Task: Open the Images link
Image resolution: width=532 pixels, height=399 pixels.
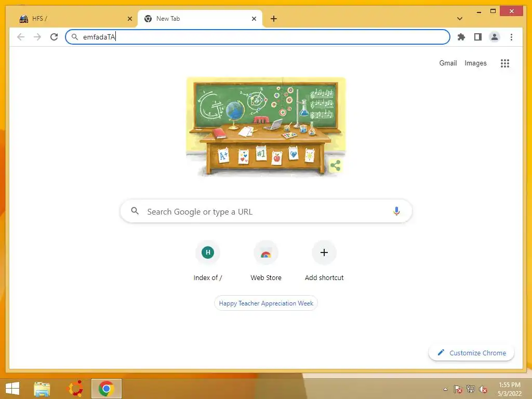Action: (x=475, y=63)
